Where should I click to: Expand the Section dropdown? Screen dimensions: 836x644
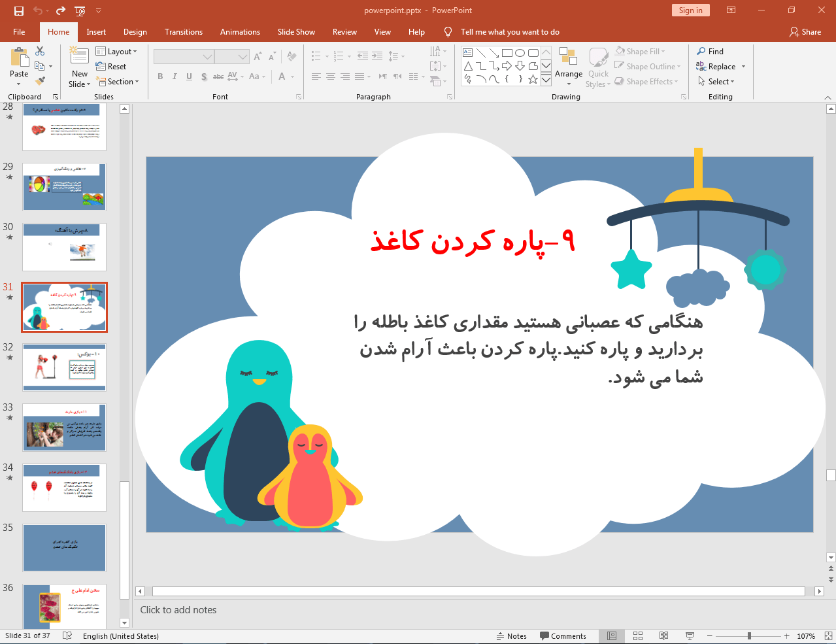point(118,81)
